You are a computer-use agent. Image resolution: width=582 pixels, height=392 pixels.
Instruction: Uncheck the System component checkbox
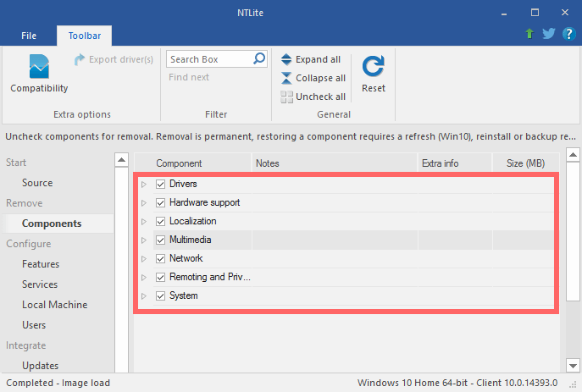pyautogui.click(x=160, y=296)
